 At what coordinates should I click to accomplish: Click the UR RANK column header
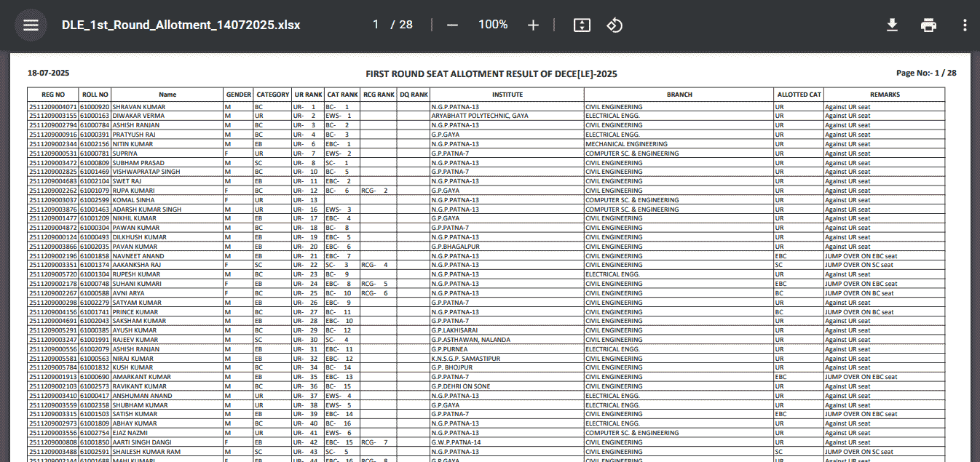308,95
